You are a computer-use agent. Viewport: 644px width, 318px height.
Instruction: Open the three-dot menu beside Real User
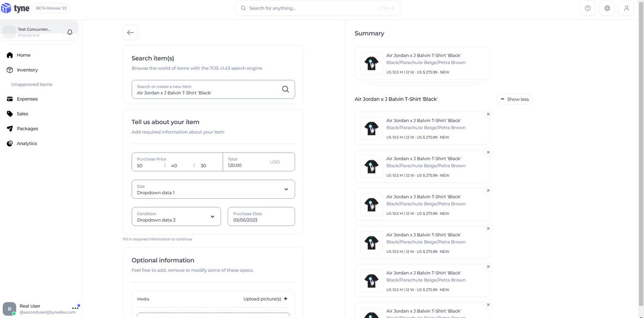pyautogui.click(x=75, y=308)
